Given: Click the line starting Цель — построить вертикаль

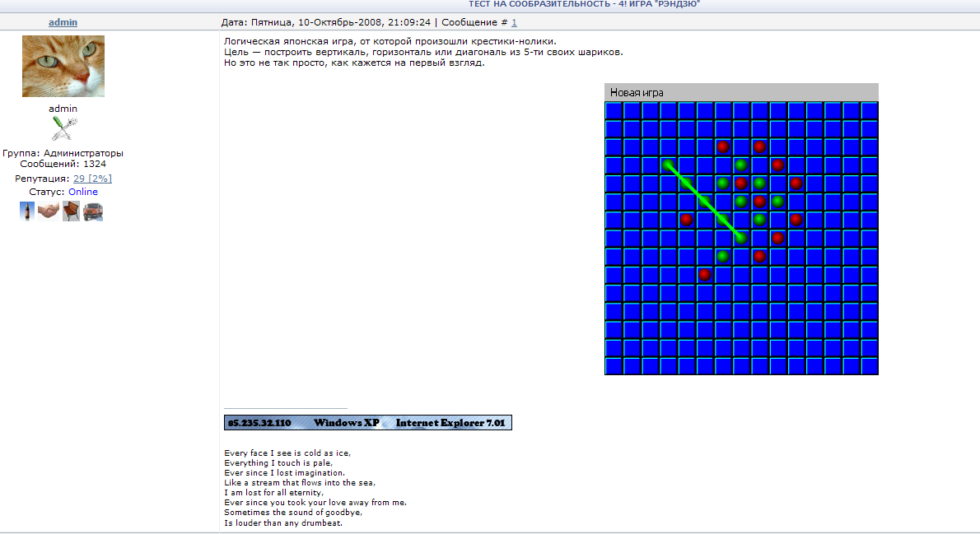Looking at the screenshot, I should [x=423, y=52].
